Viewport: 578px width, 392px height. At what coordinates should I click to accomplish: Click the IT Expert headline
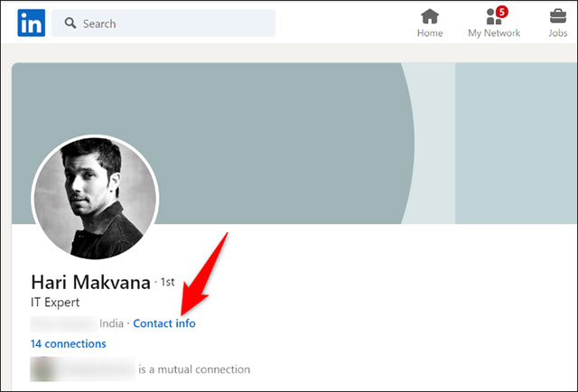(57, 303)
